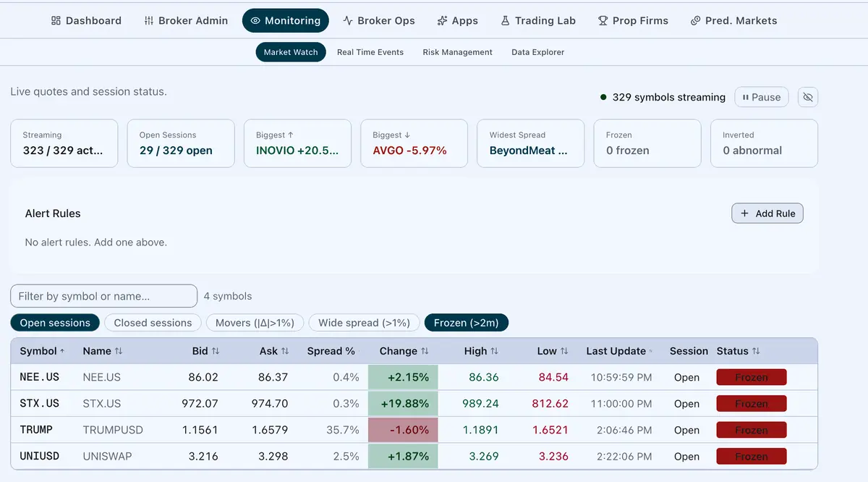This screenshot has height=482, width=868.
Task: Sort table by Bid column
Action: coord(205,351)
